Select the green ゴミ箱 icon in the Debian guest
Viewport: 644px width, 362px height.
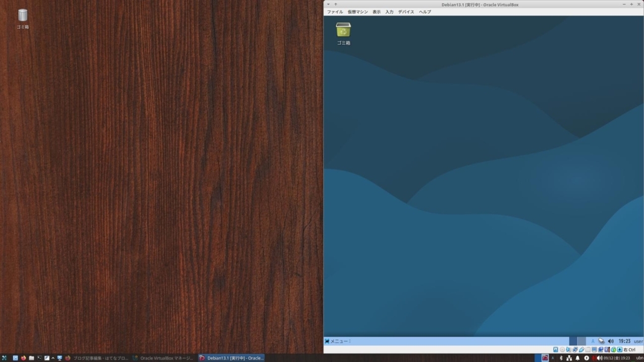[343, 34]
